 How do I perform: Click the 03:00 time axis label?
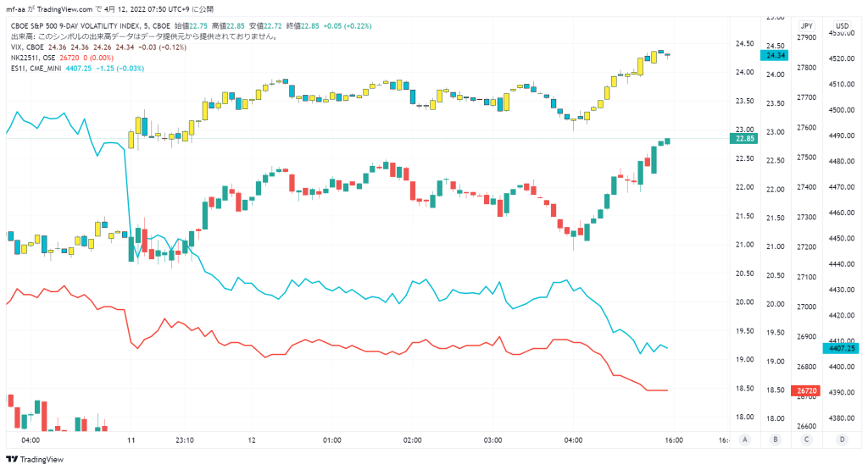tap(492, 440)
